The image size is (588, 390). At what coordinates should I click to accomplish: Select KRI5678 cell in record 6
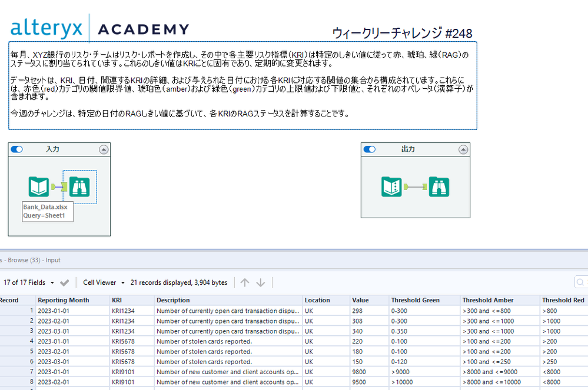click(132, 362)
